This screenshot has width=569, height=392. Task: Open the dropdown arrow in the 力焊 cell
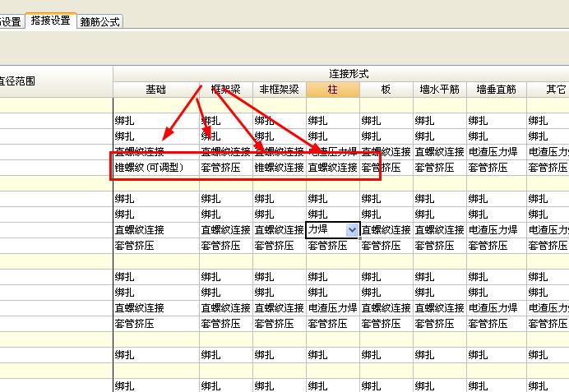click(352, 230)
